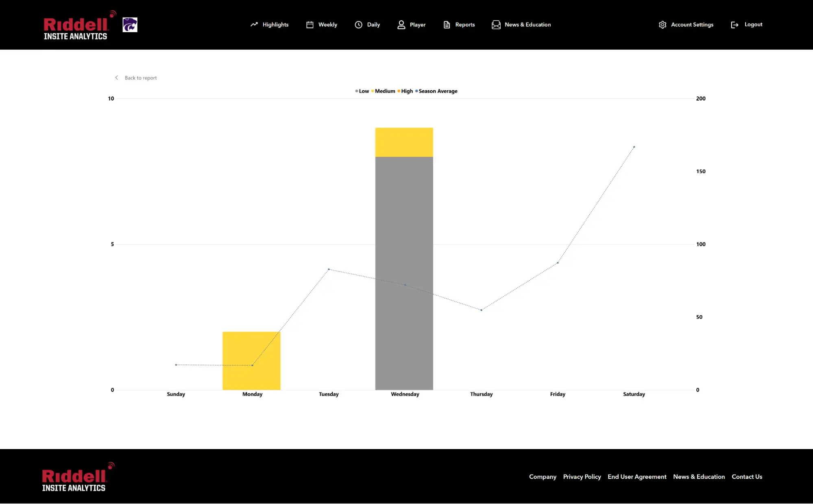Open the Weekly menu item
Viewport: 813px width, 504px height.
pos(327,25)
